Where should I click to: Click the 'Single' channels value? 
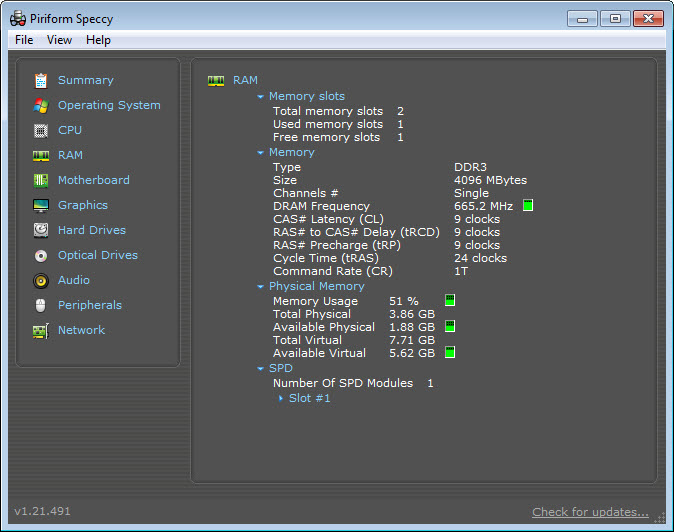click(472, 193)
